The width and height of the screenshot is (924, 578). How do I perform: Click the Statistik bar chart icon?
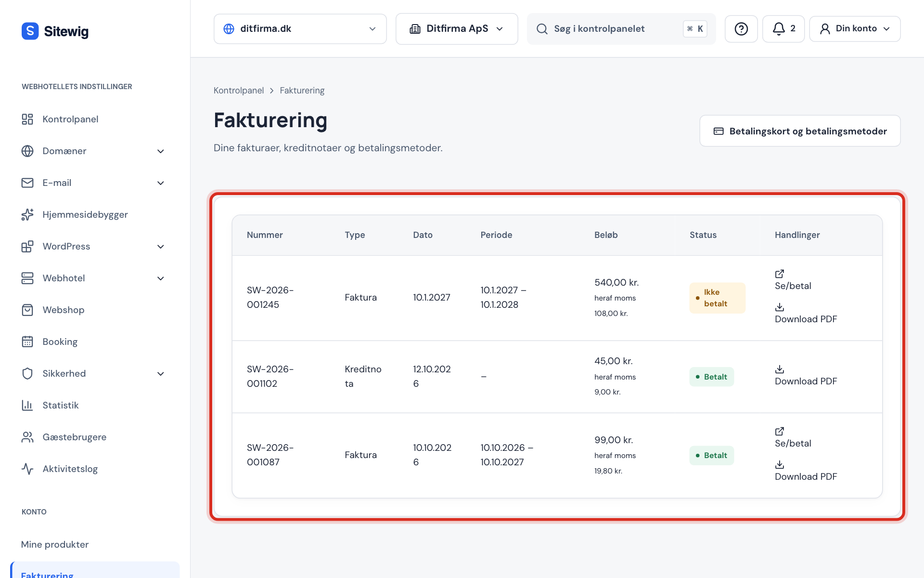[x=27, y=406]
